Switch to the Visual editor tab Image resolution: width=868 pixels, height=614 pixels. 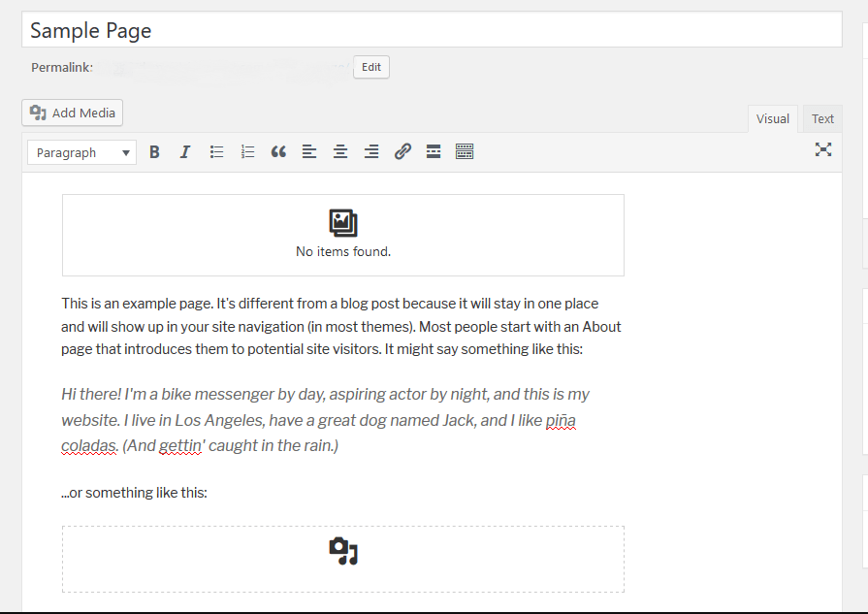(x=772, y=119)
